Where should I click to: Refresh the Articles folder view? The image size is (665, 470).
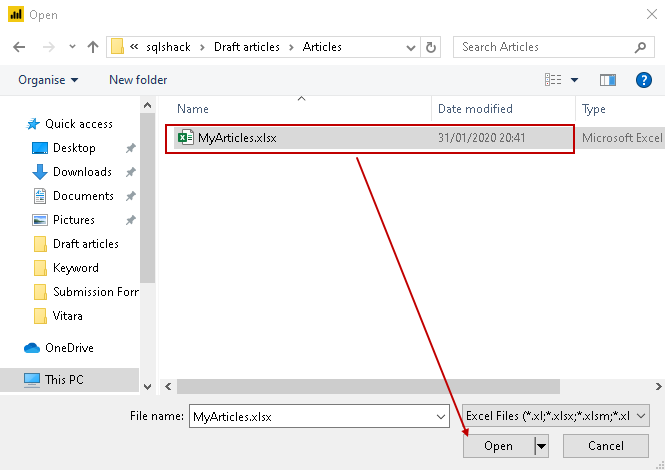(431, 47)
